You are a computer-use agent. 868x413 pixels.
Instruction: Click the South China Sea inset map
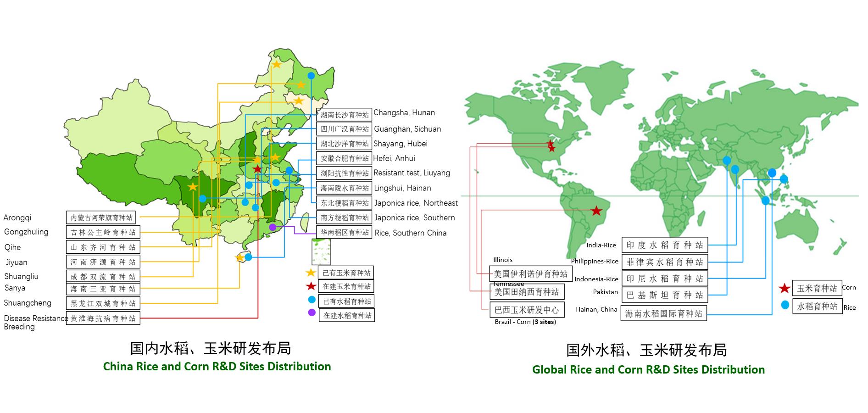[321, 251]
